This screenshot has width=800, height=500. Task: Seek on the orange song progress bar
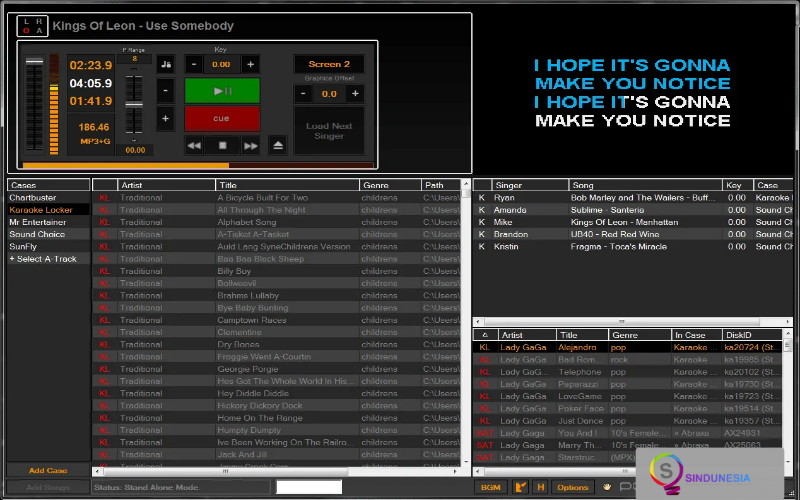[x=198, y=165]
